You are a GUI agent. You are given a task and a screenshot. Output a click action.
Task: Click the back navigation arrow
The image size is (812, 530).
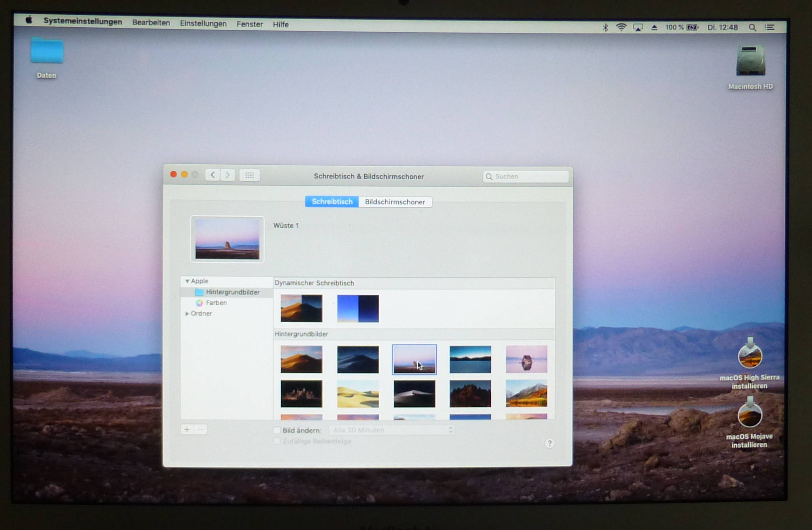pos(213,175)
